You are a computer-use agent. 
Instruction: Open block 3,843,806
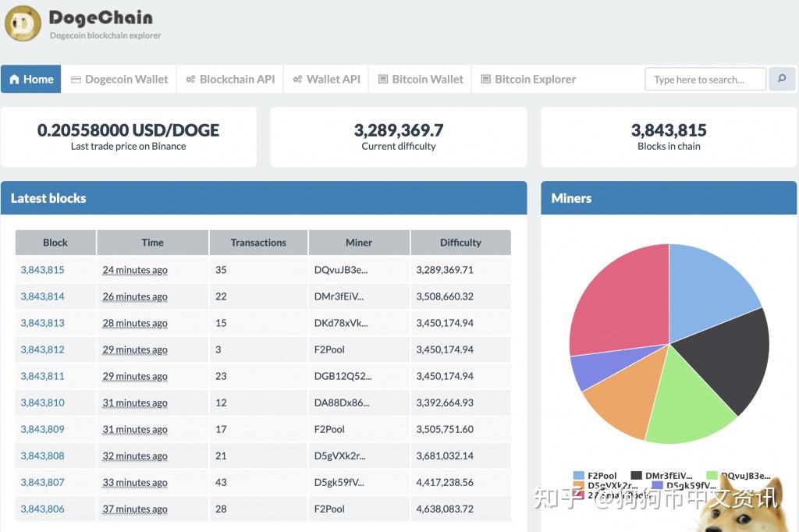pyautogui.click(x=42, y=509)
